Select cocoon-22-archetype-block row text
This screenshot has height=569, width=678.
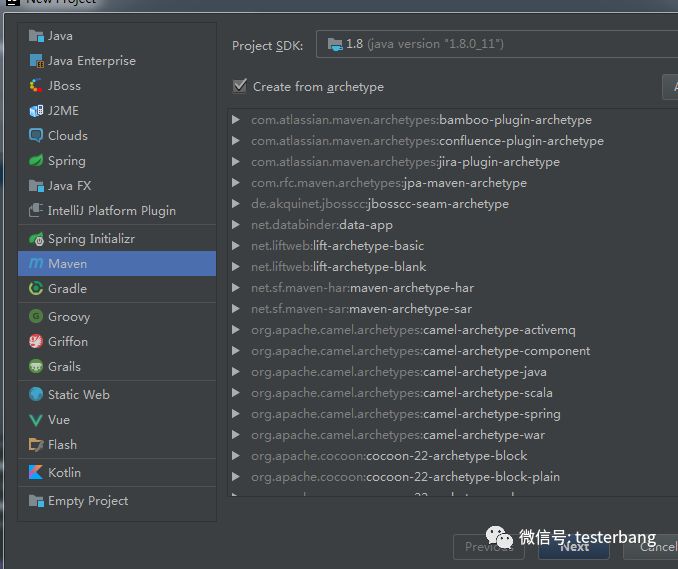click(x=389, y=456)
